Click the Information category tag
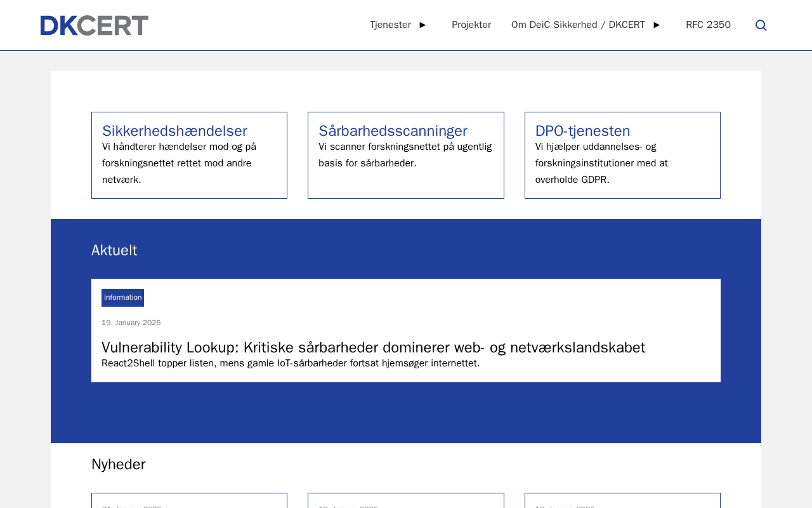Image resolution: width=812 pixels, height=508 pixels. (x=122, y=298)
